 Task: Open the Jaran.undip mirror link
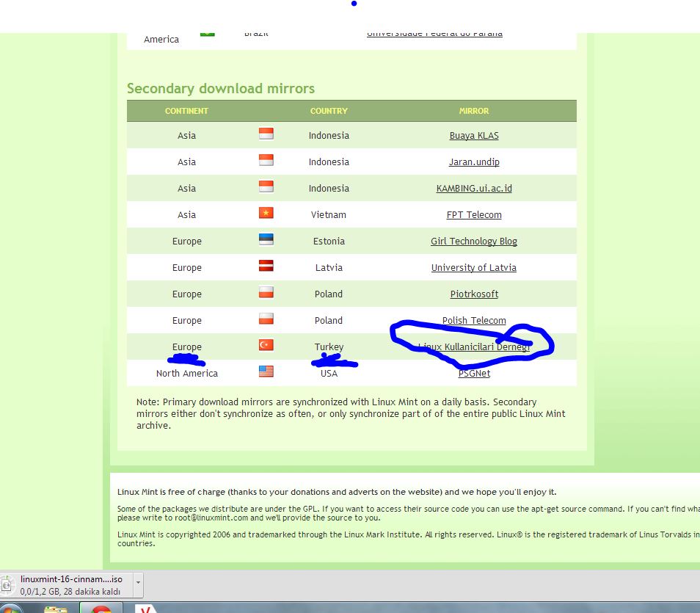click(x=474, y=162)
